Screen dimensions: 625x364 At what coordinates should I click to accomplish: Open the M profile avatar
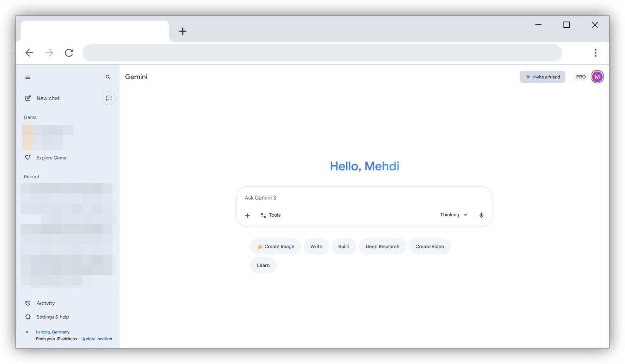(x=597, y=77)
